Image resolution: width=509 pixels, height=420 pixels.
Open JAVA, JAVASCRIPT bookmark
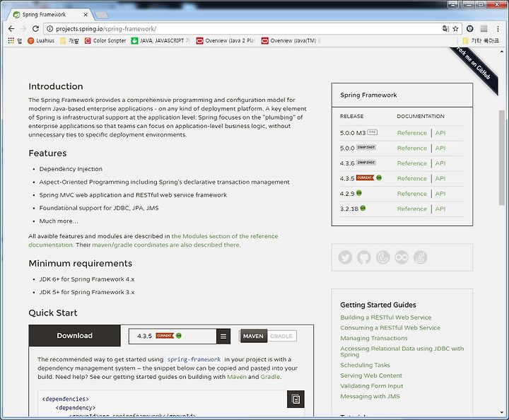160,40
